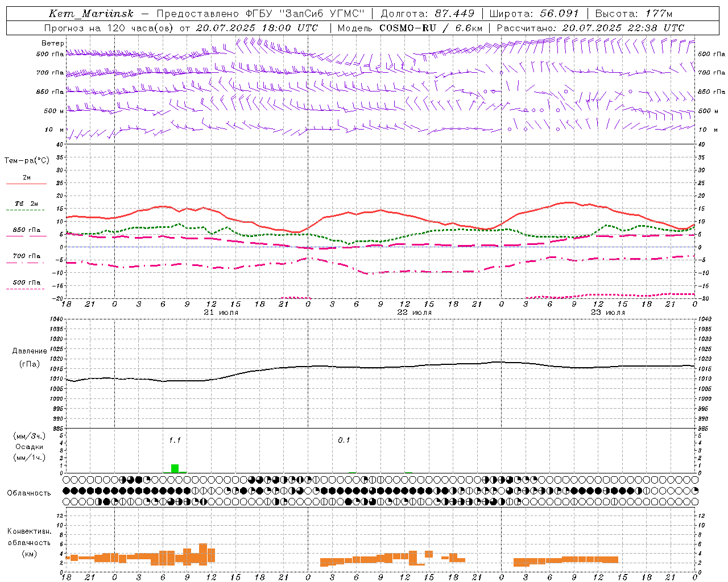Screen dimensions: 728x582
Task: Click the 1.1 precipitation amount value
Action: [175, 440]
